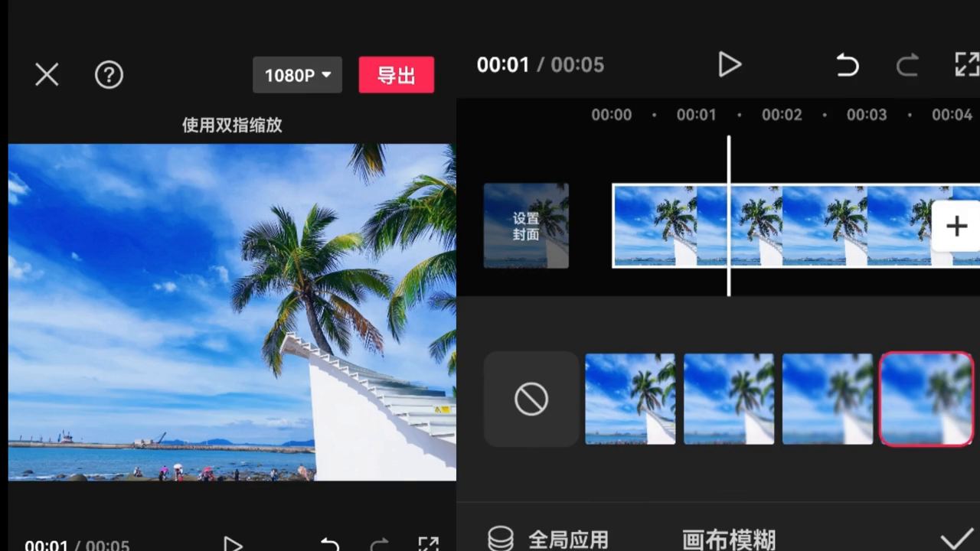Viewport: 980px width, 551px height.
Task: Choose the first lightest blur preset
Action: (630, 399)
